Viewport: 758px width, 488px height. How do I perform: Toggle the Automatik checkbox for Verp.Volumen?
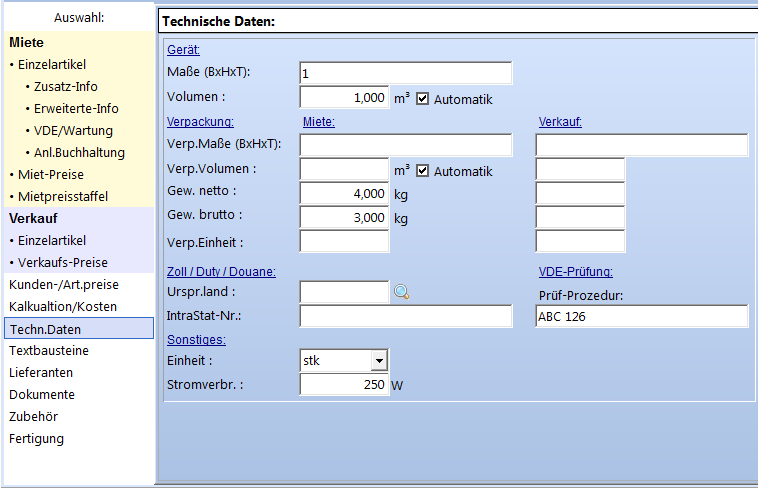click(423, 171)
